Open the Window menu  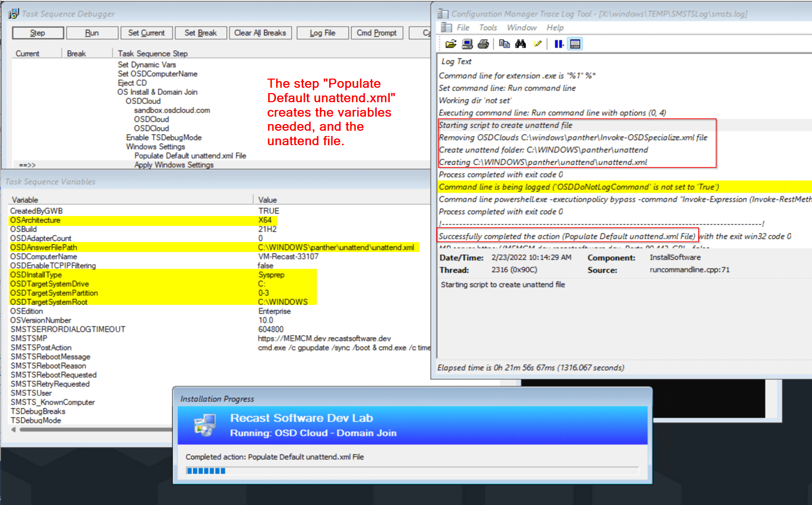pyautogui.click(x=522, y=27)
